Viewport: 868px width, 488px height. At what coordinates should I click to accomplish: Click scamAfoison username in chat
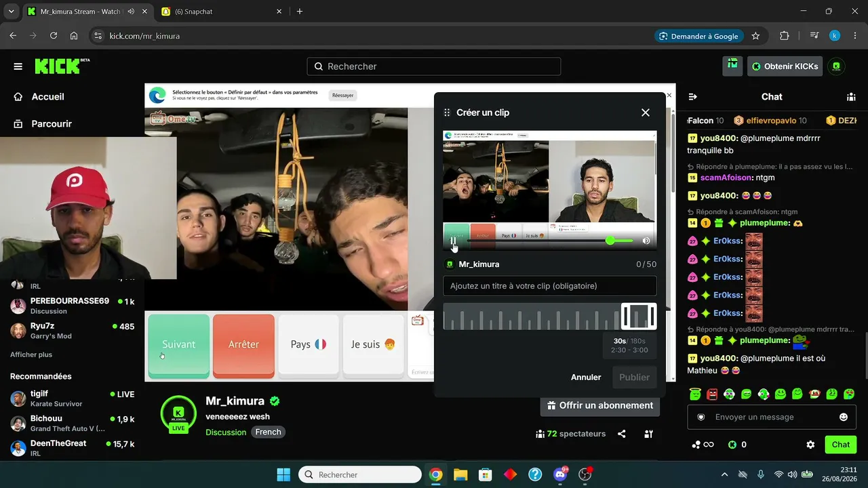(727, 178)
